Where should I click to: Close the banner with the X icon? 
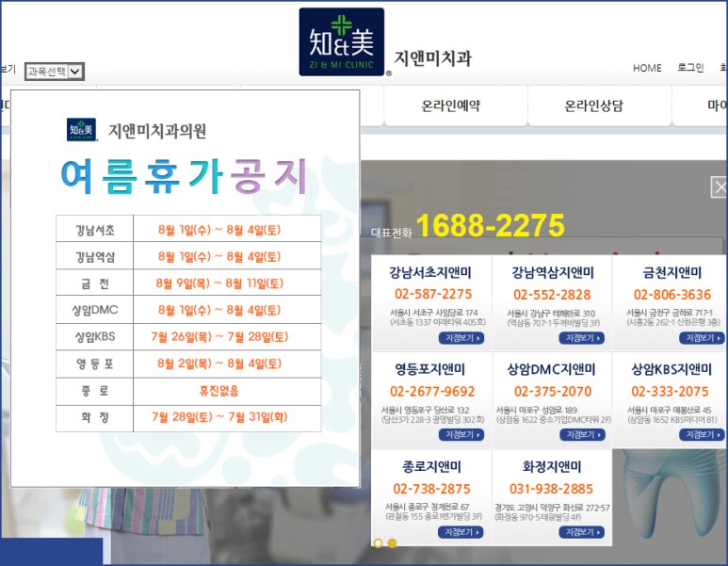(720, 187)
